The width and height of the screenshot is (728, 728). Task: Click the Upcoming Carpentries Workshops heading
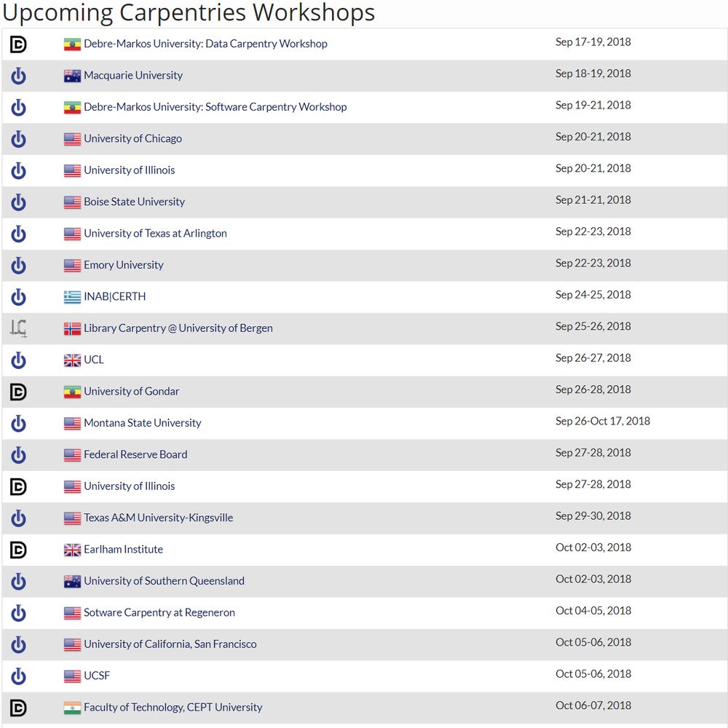189,12
